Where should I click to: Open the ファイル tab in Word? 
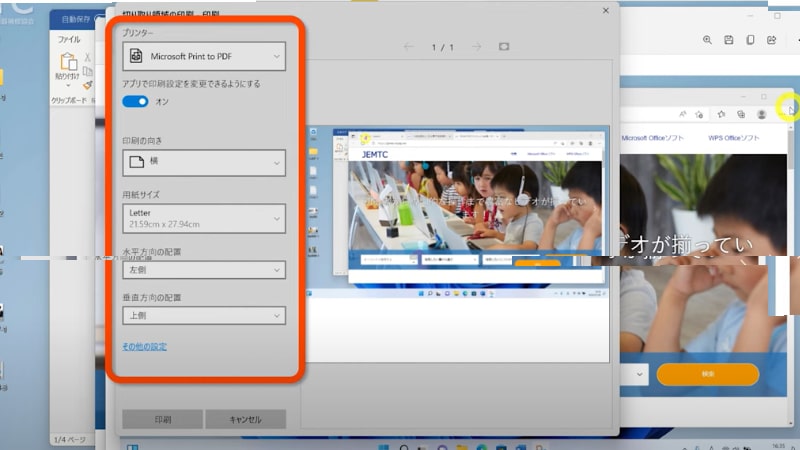[68, 39]
